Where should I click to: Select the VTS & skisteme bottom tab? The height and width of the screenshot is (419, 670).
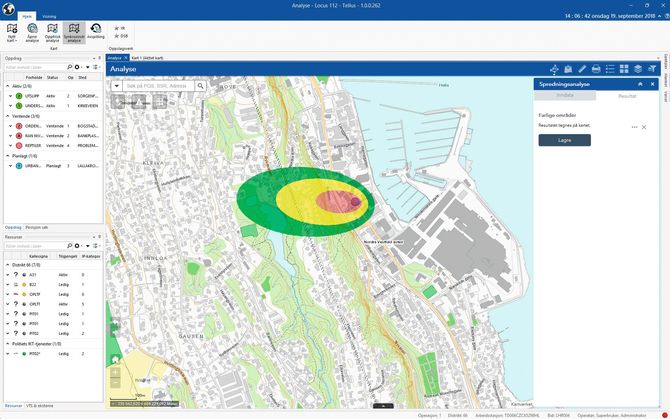(40, 406)
